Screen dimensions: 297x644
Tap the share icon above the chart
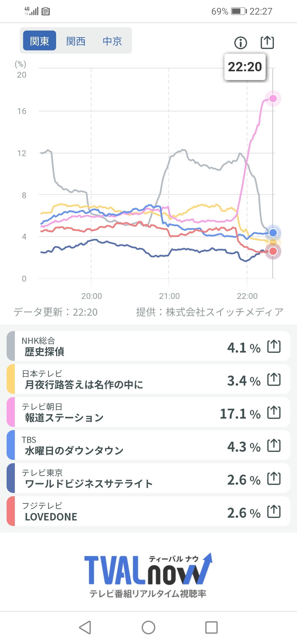click(267, 42)
